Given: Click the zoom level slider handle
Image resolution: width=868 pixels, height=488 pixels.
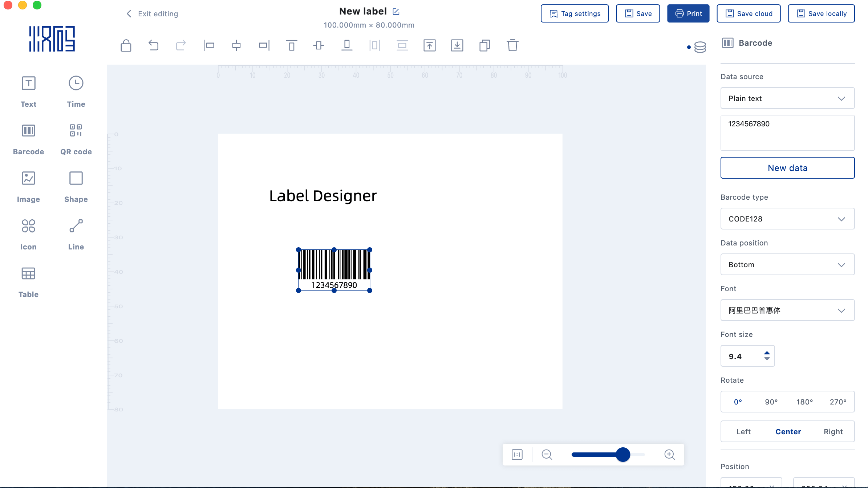Looking at the screenshot, I should click(623, 455).
